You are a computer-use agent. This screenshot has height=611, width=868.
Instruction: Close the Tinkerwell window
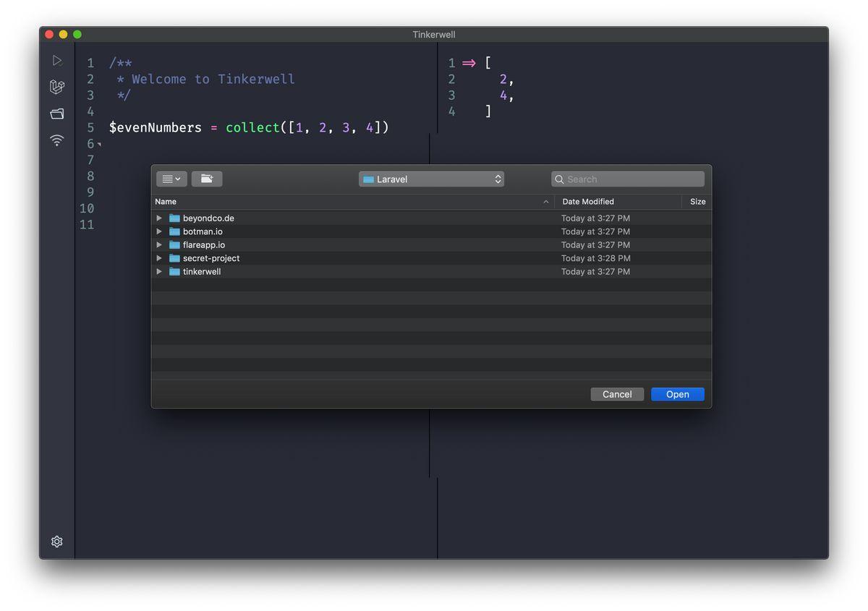(49, 34)
